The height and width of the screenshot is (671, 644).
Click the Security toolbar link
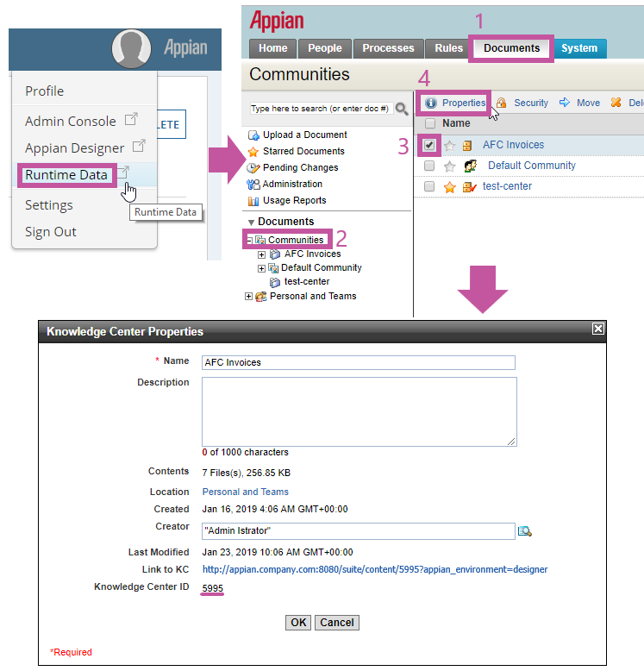531,103
